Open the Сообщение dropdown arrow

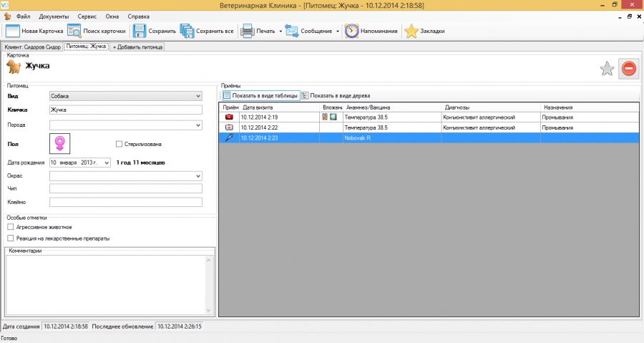click(x=338, y=32)
